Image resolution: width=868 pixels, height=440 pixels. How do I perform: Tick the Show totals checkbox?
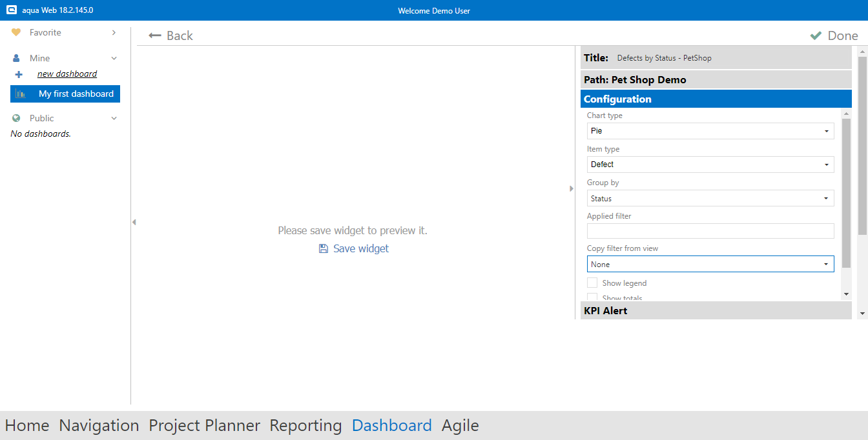[592, 297]
